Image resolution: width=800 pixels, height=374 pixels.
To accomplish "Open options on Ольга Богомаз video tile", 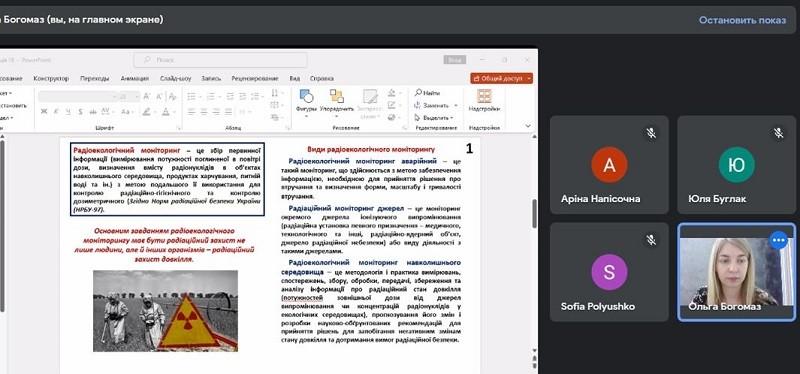I will 778,240.
